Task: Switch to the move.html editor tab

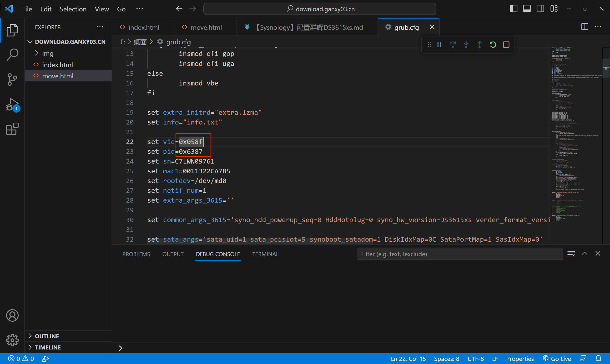Action: [206, 27]
